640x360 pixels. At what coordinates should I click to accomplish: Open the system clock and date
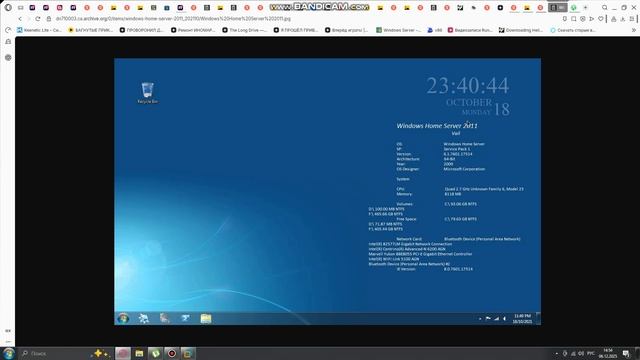[608, 353]
